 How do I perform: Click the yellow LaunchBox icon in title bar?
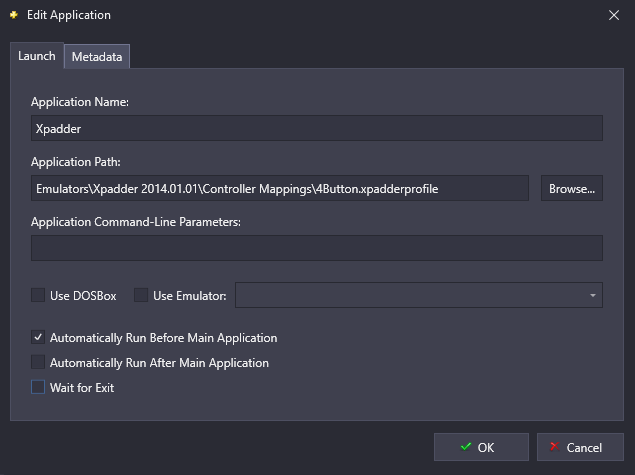14,15
